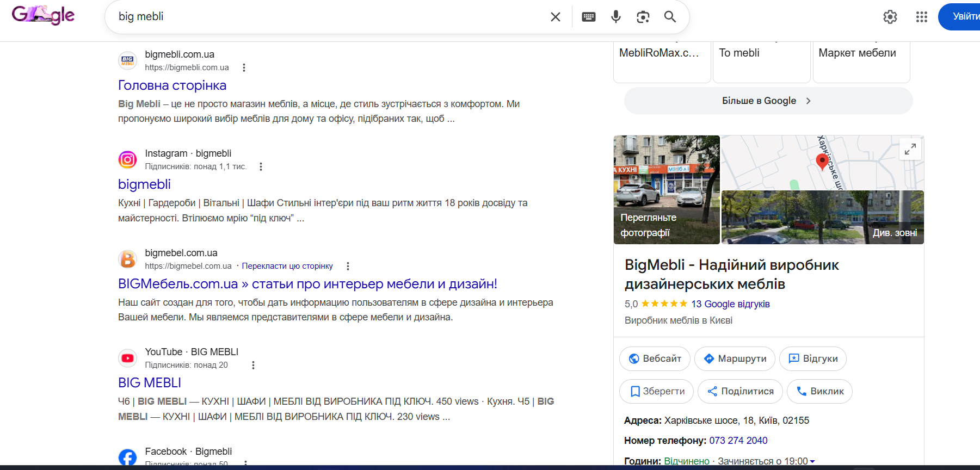Click 'Facebook · Bigmebli' source name
The image size is (980, 470).
coord(188,452)
